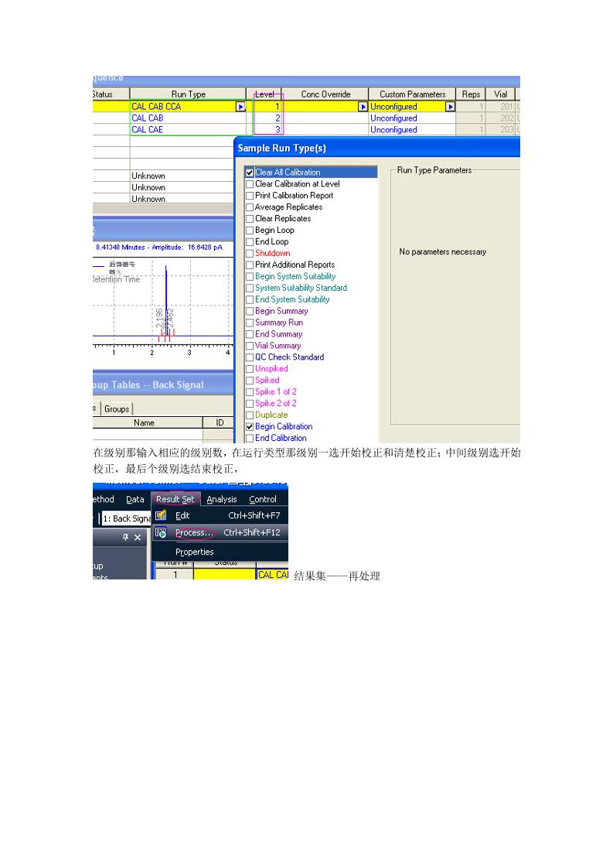Tick the Duplicate checkbox
Image resolution: width=613 pixels, height=868 pixels.
pos(250,415)
